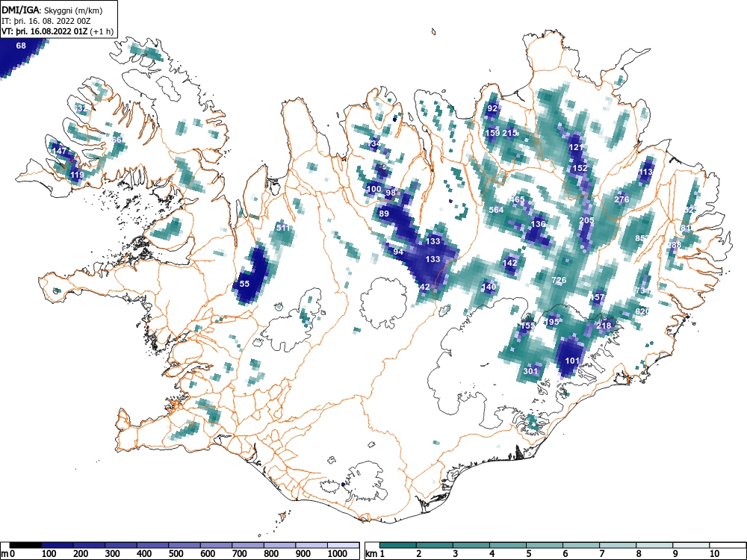Click the 136 visibility value

tap(538, 224)
